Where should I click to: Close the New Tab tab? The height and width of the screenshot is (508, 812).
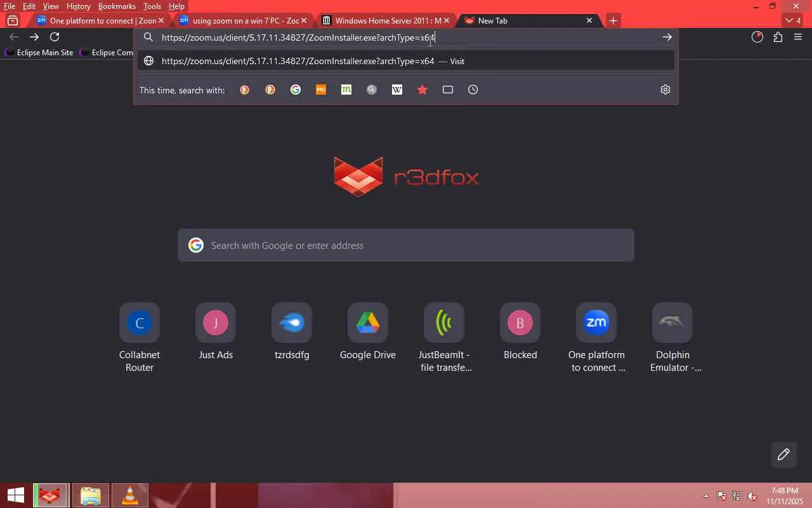click(x=589, y=20)
